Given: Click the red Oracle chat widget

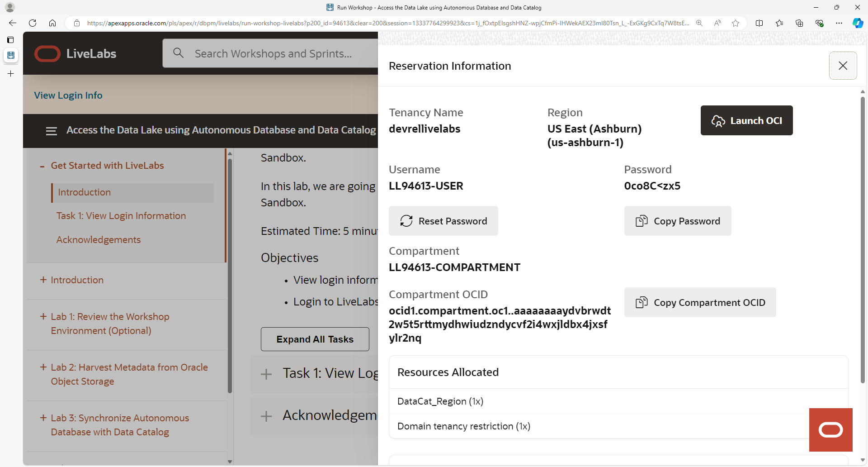Looking at the screenshot, I should coord(830,430).
